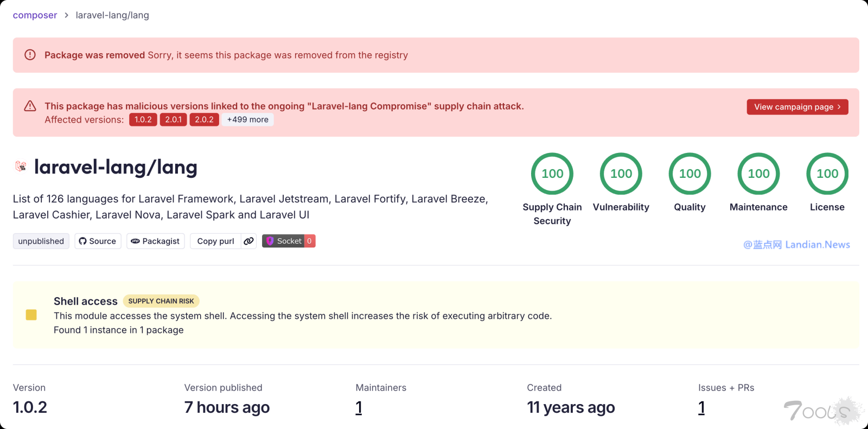
Task: Click the Socket badge
Action: 289,241
